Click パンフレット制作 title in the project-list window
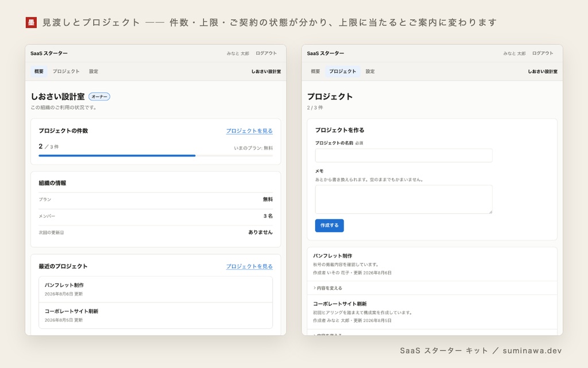The width and height of the screenshot is (588, 368). tap(332, 256)
